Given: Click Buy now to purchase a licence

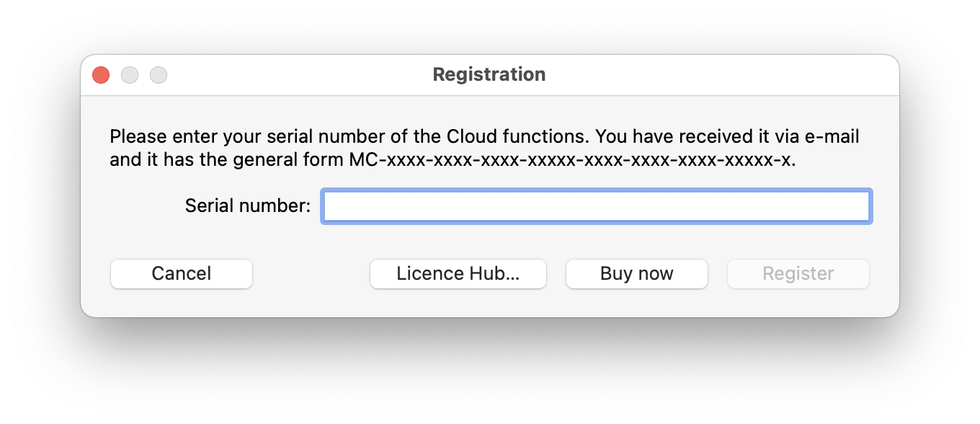Looking at the screenshot, I should point(636,273).
